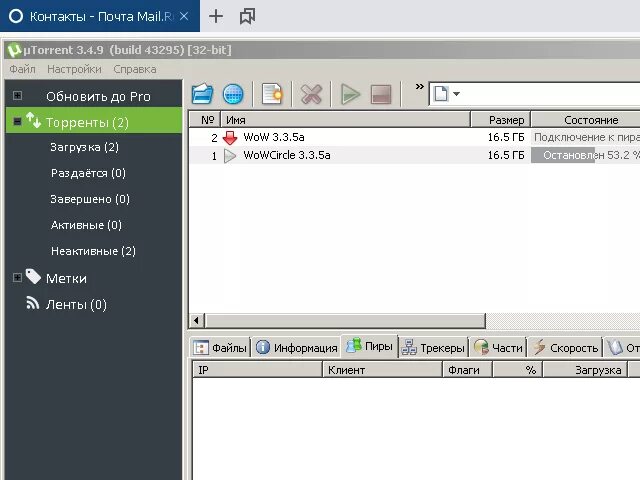The width and height of the screenshot is (640, 480).
Task: Select the WoWCircle 3.3.5a torrent name
Action: click(x=287, y=155)
